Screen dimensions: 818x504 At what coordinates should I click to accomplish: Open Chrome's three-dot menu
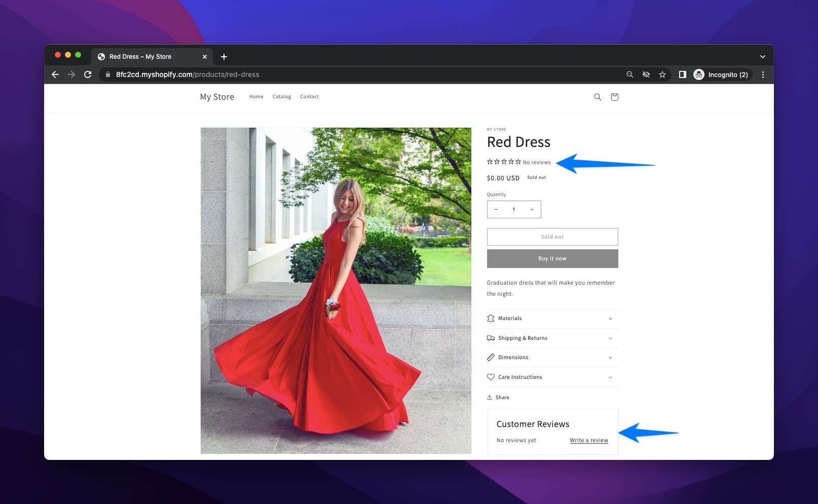(x=763, y=74)
